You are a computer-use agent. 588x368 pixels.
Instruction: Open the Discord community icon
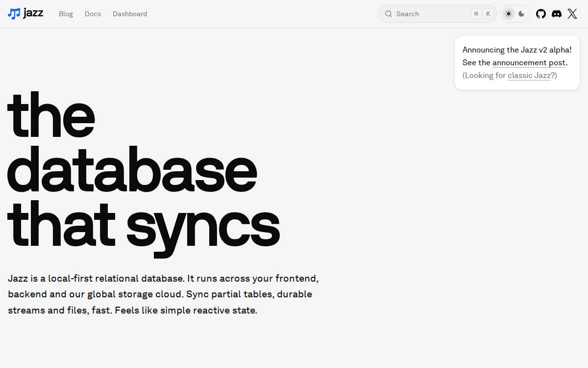(x=557, y=14)
